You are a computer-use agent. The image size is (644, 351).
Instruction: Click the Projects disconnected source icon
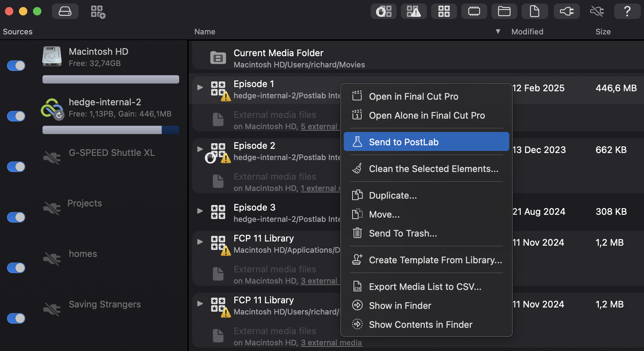coord(52,208)
